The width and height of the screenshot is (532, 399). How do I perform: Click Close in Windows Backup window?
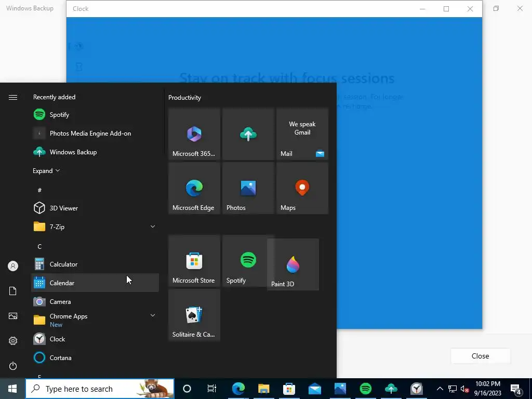(481, 356)
